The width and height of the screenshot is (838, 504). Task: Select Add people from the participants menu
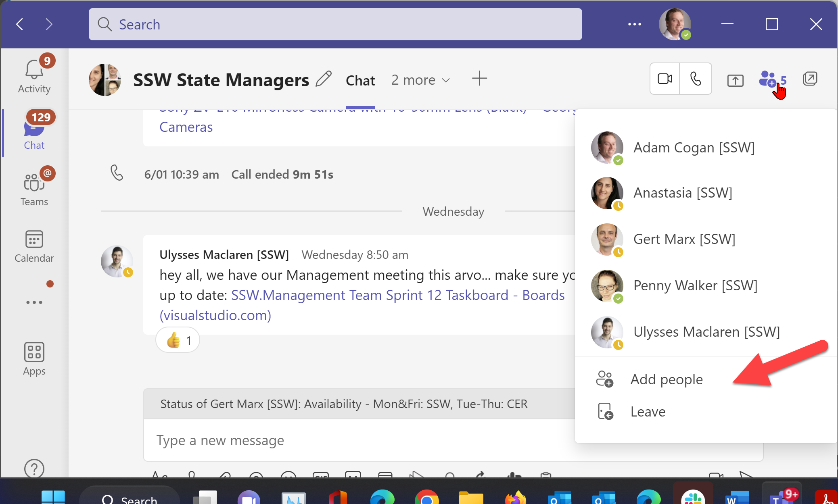pos(666,379)
